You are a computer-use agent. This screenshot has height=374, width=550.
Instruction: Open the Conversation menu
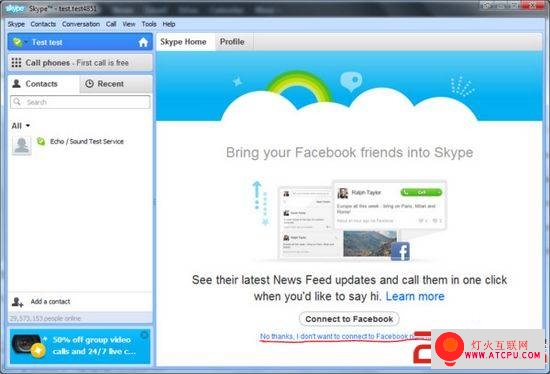[x=81, y=24]
